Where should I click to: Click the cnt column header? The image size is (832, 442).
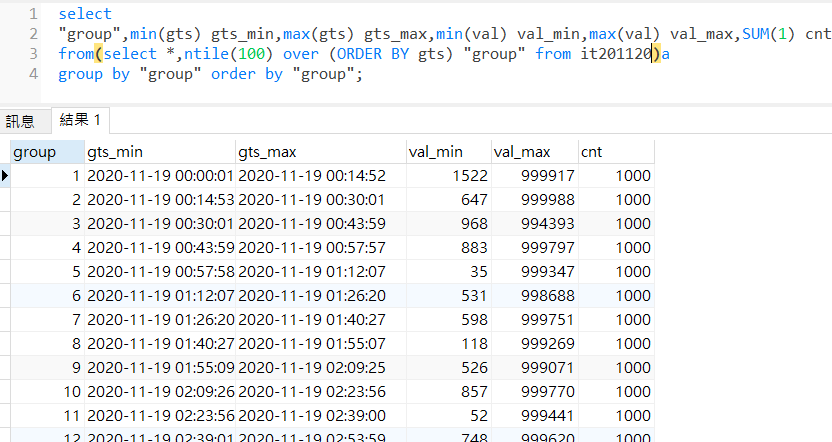pos(616,152)
